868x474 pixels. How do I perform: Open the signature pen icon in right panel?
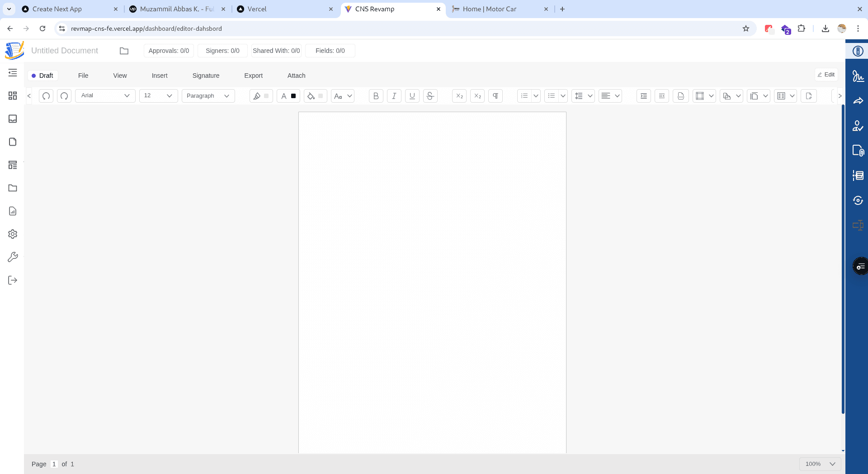click(x=858, y=76)
